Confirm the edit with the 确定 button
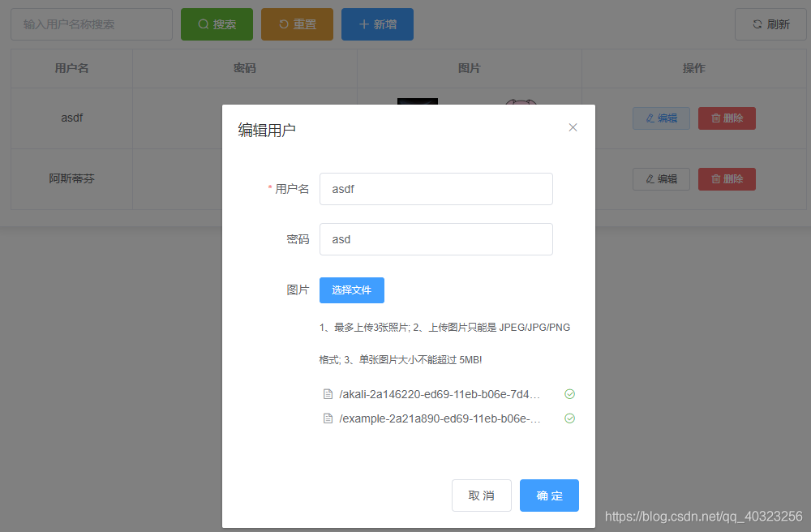The width and height of the screenshot is (811, 532). [x=549, y=495]
